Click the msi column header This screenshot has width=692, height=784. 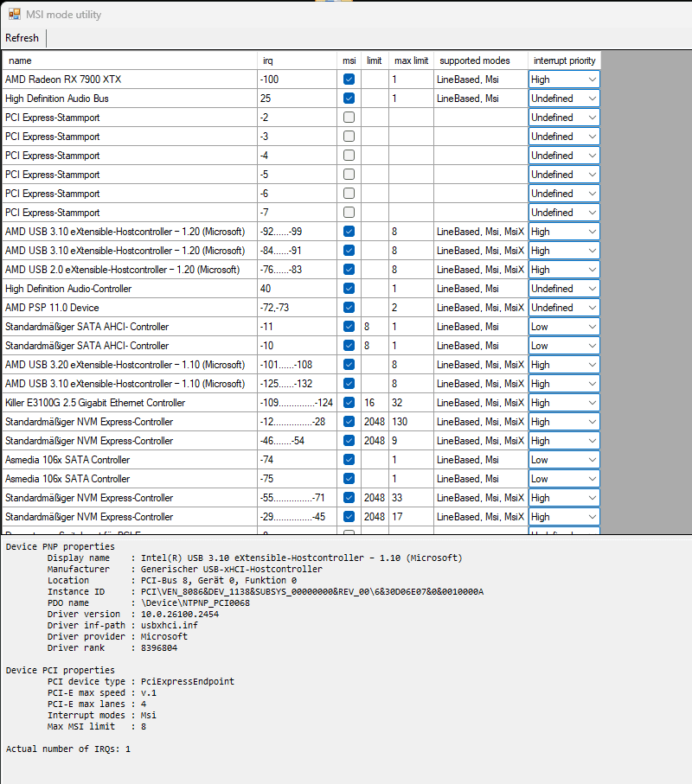[x=349, y=61]
